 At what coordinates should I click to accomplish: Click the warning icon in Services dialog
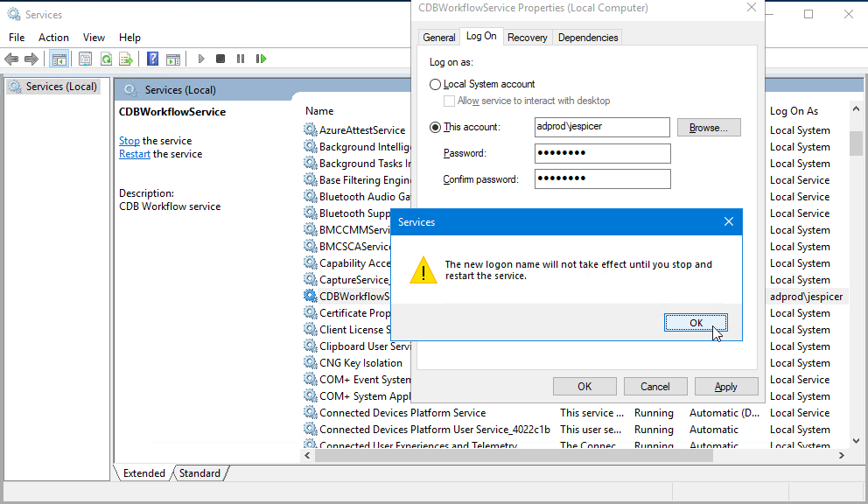(423, 269)
